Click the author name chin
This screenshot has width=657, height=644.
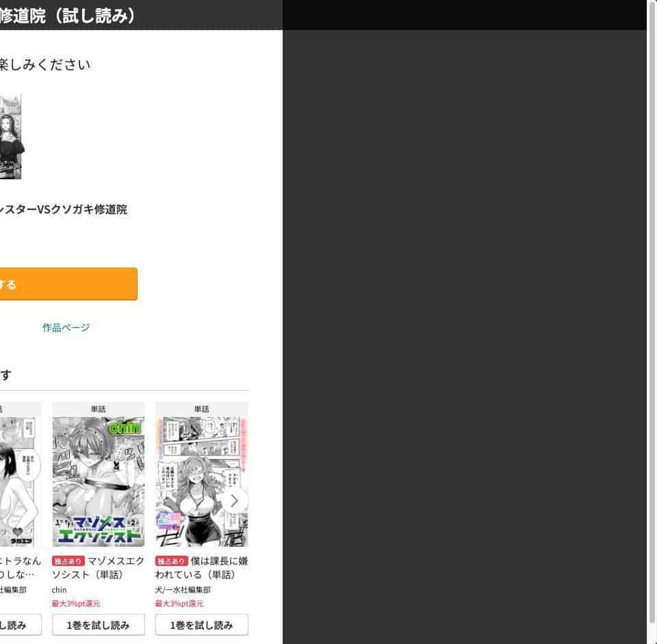click(x=59, y=590)
